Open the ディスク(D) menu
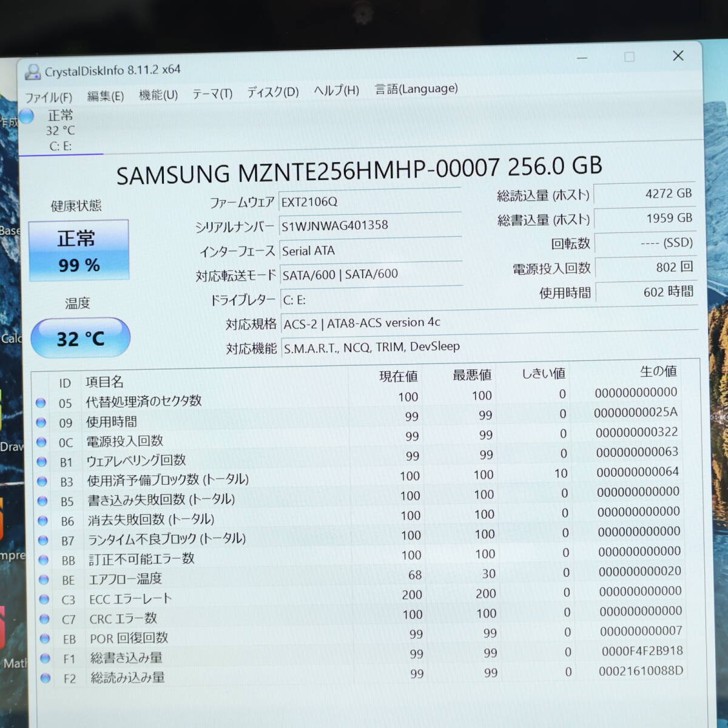The width and height of the screenshot is (728, 728). pyautogui.click(x=273, y=92)
